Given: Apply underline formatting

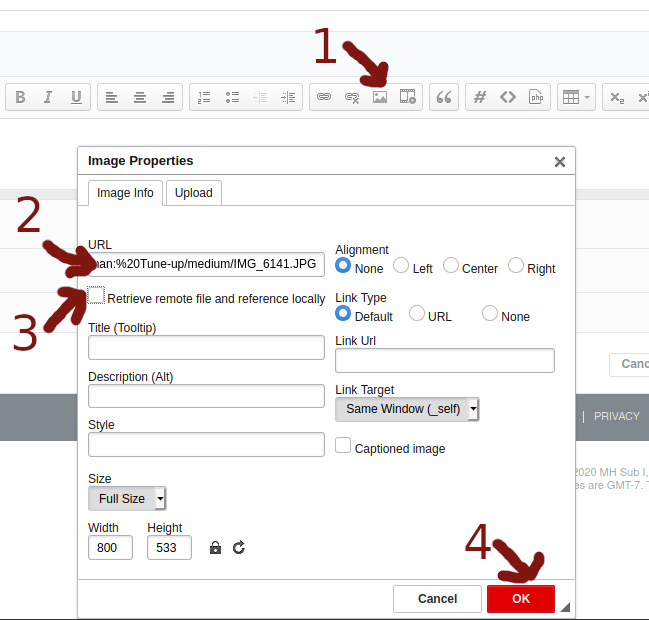Looking at the screenshot, I should point(76,97).
